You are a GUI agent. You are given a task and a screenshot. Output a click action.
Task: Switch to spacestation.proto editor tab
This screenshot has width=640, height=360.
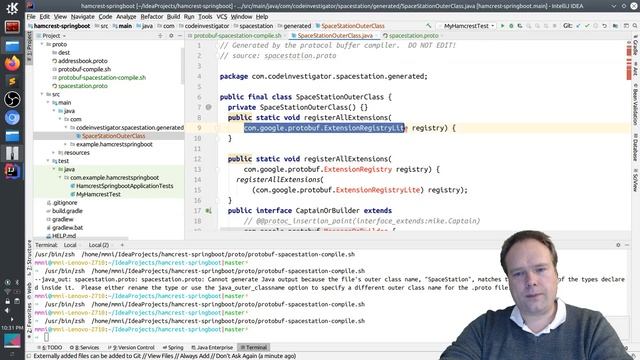410,36
